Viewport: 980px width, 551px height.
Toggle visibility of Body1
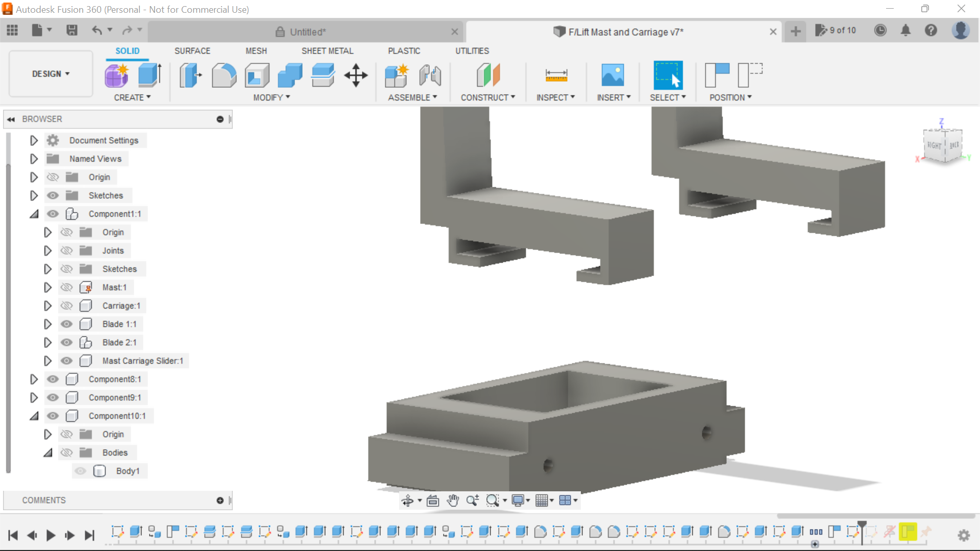(x=80, y=471)
